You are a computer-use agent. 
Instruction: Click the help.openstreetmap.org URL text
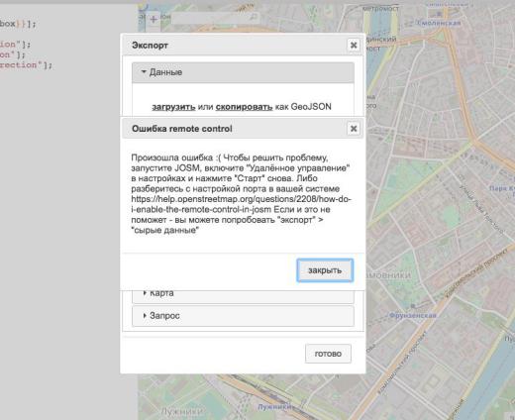point(242,204)
